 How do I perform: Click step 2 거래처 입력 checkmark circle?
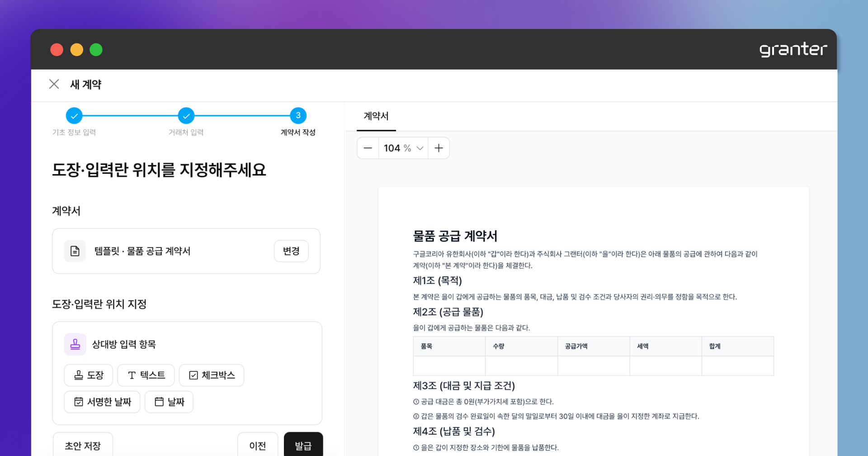tap(186, 116)
